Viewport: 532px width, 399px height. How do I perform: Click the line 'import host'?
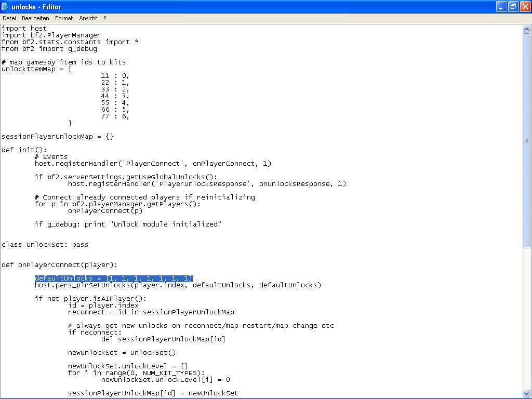(x=24, y=29)
